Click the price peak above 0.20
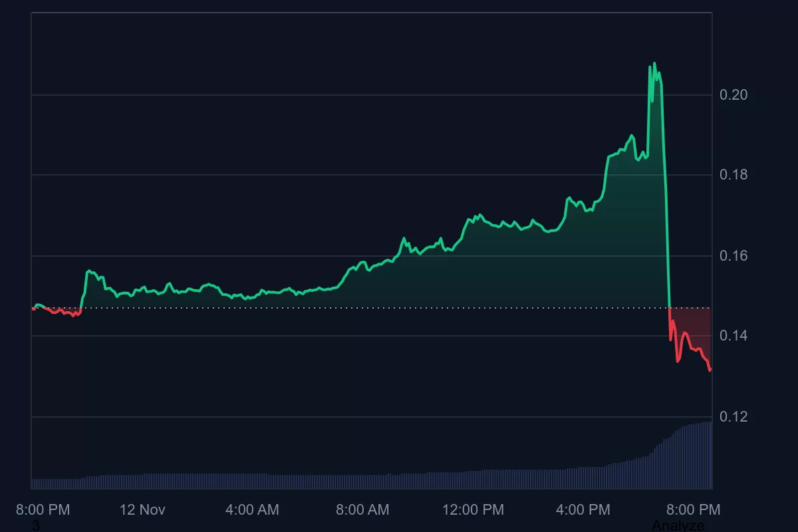 (x=654, y=64)
